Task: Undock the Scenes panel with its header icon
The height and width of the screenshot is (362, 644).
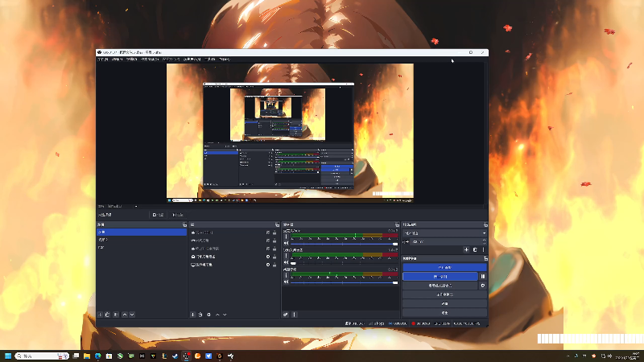Action: [184, 225]
